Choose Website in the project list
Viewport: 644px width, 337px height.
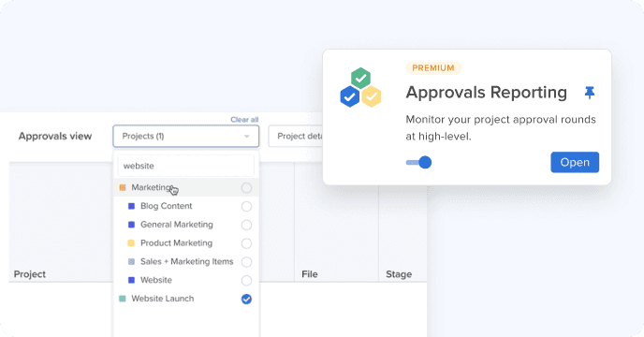[x=186, y=280]
